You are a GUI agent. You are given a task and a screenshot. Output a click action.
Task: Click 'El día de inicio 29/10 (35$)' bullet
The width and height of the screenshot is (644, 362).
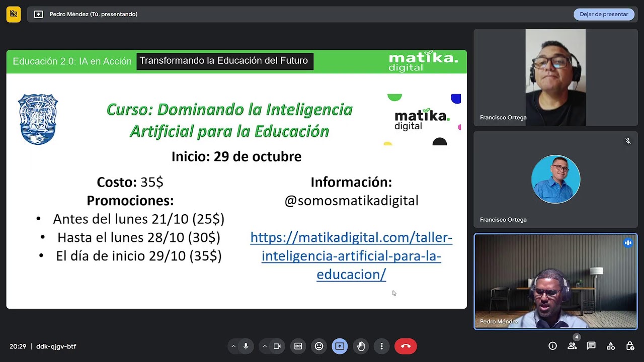pyautogui.click(x=139, y=256)
